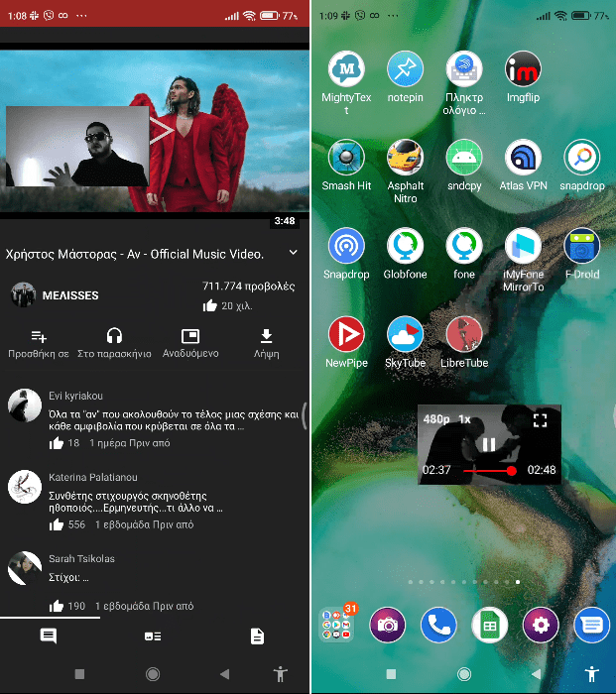616x694 pixels.
Task: Tap the last home screen page indicator dot
Action: coord(518,582)
